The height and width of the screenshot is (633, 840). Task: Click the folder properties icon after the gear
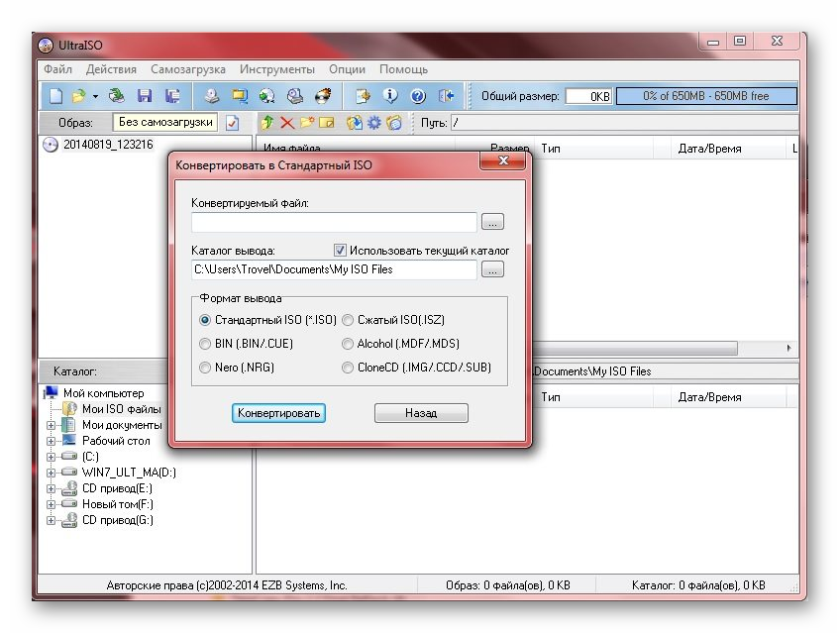[394, 123]
